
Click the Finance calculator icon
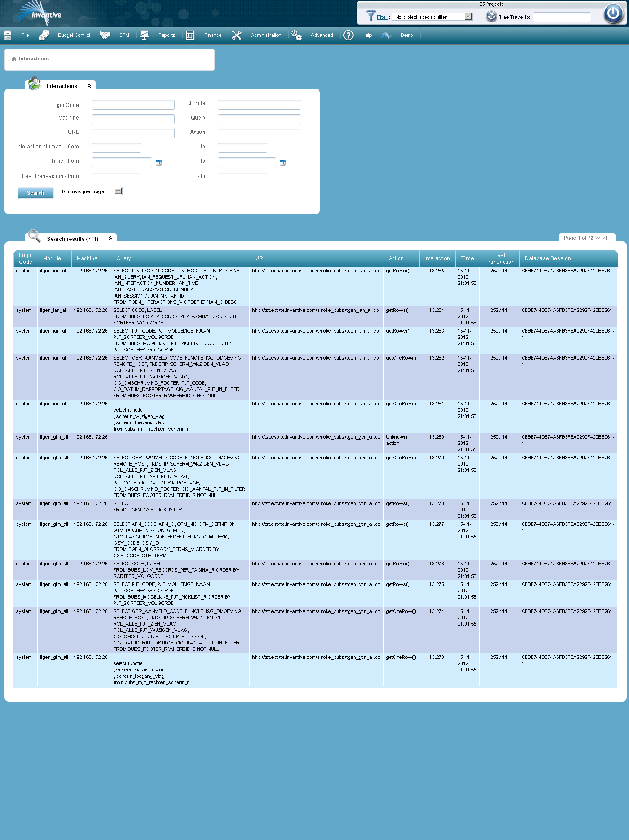coord(190,36)
